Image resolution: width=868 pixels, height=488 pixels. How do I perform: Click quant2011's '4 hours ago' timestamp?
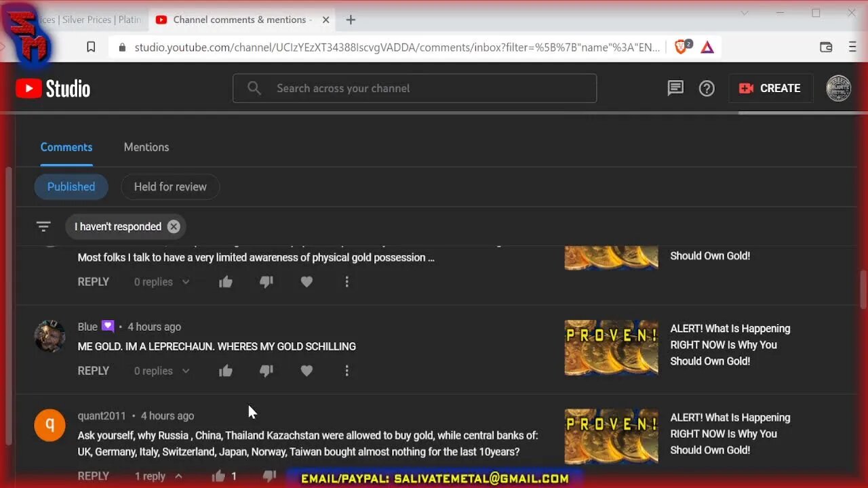[167, 415]
